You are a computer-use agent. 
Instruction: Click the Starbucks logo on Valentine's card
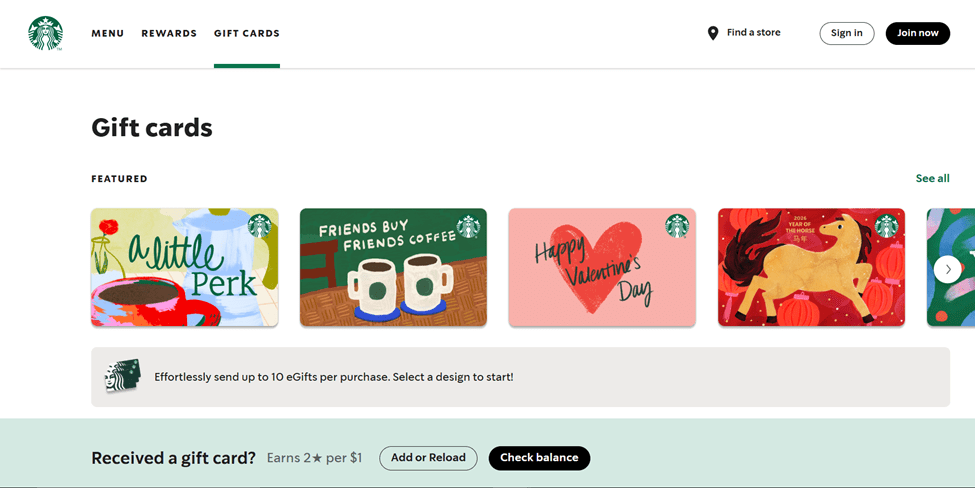click(677, 226)
